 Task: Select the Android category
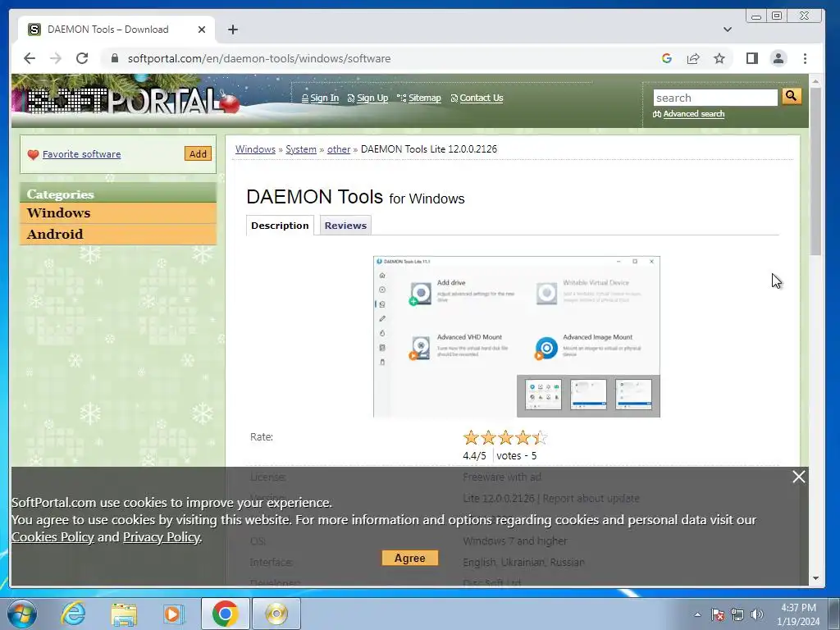[118, 234]
